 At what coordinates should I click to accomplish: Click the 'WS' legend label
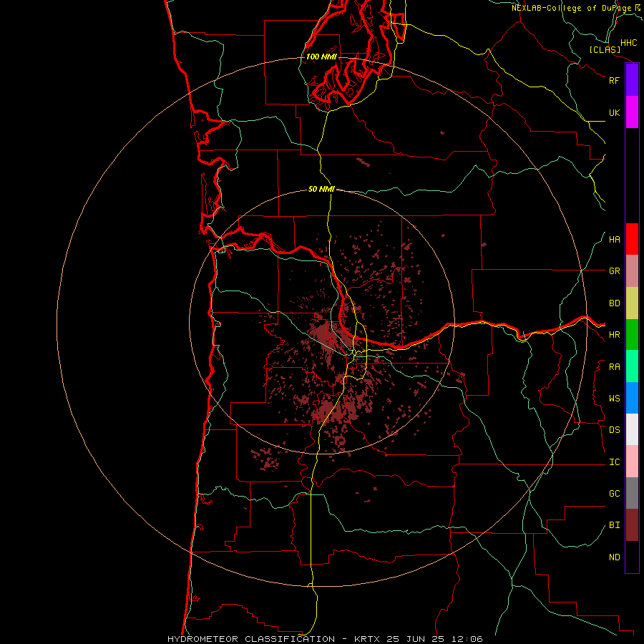point(614,399)
